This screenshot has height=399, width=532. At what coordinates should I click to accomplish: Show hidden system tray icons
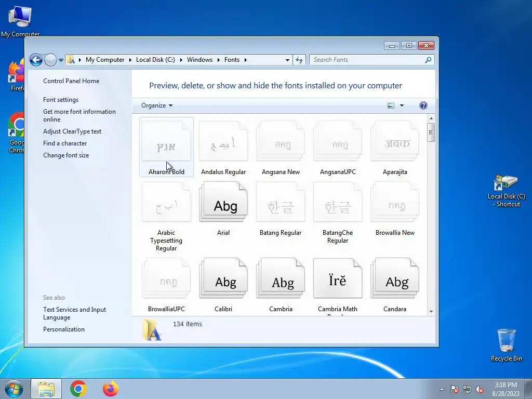(x=442, y=389)
